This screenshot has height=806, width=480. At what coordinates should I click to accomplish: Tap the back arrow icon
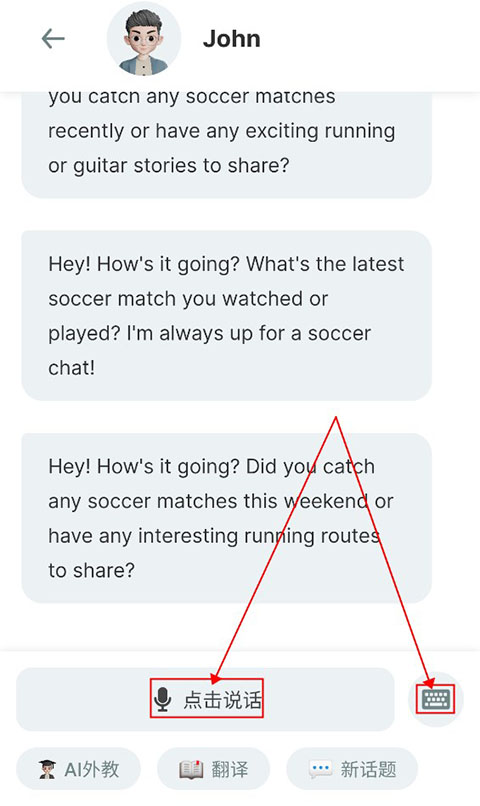[53, 39]
